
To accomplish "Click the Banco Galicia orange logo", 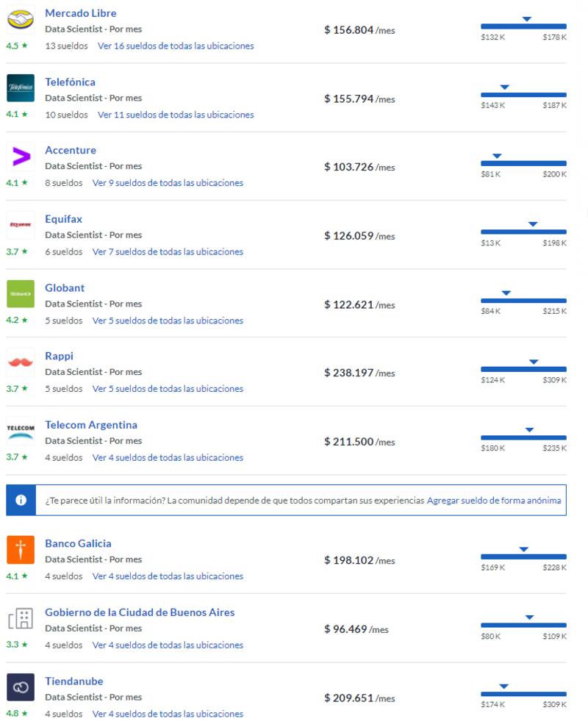I will click(20, 550).
